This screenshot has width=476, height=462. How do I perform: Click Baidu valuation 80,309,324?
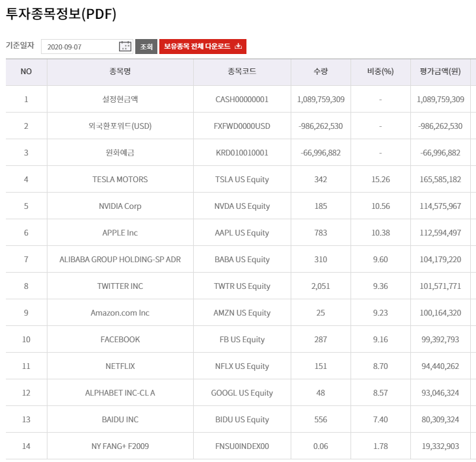tap(440, 420)
